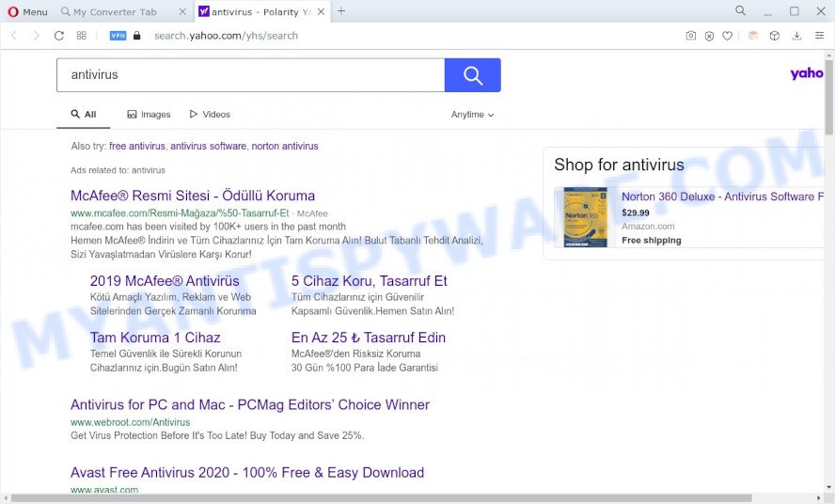The height and width of the screenshot is (504, 835).
Task: Open the extensions cube icon
Action: point(775,36)
